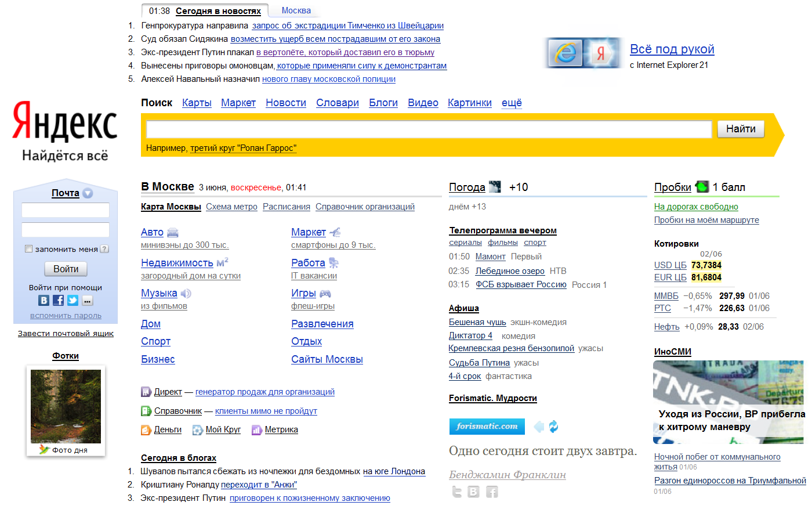Click the help question mark near запомнить меня
812x509 pixels.
pos(104,249)
